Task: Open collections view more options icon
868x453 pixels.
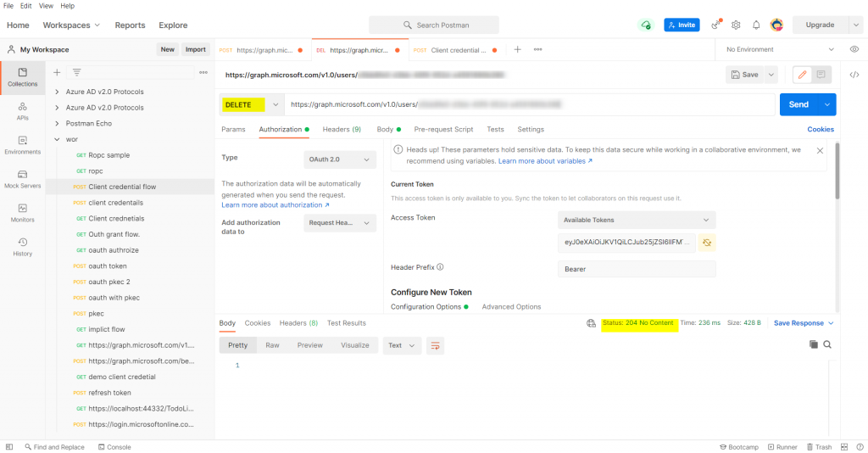Action: tap(203, 73)
